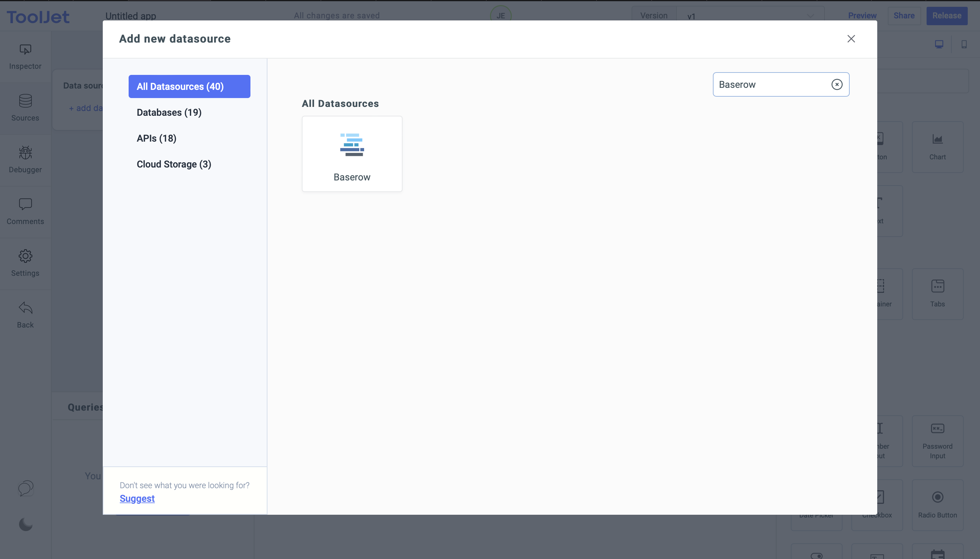Open the Settings panel

tap(24, 263)
